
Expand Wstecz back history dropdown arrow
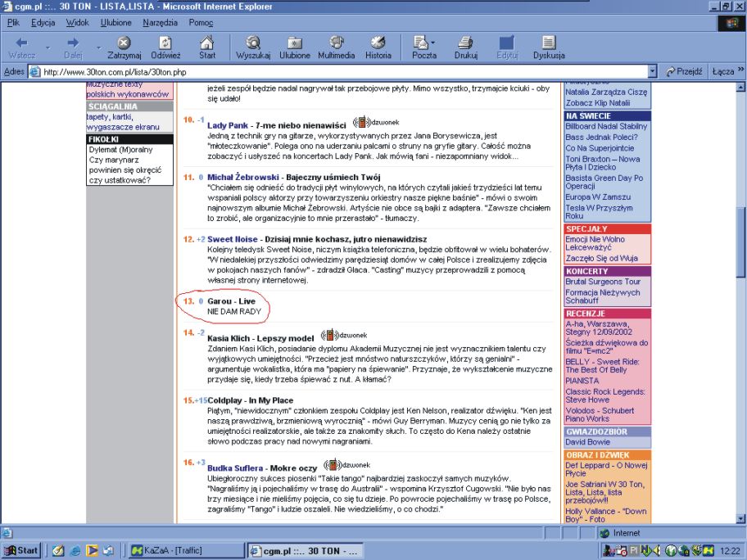click(x=48, y=47)
